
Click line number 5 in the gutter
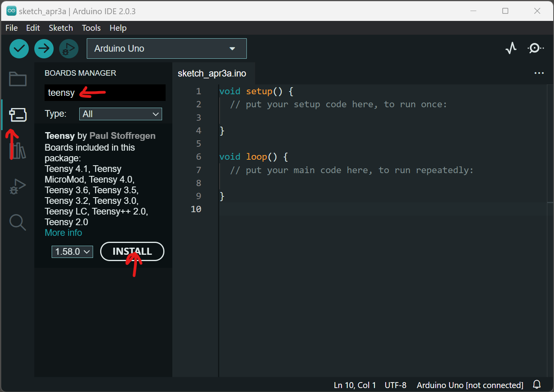pos(199,144)
